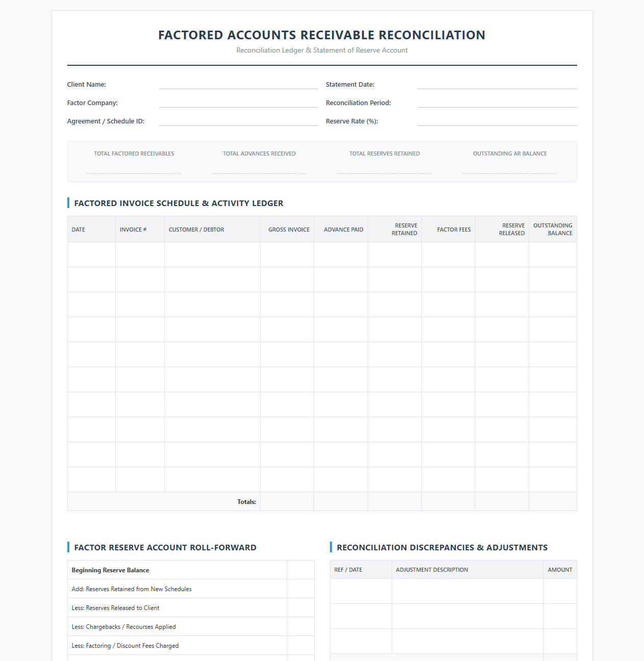
Task: Click the Outstanding Balance totals cell
Action: pos(553,501)
